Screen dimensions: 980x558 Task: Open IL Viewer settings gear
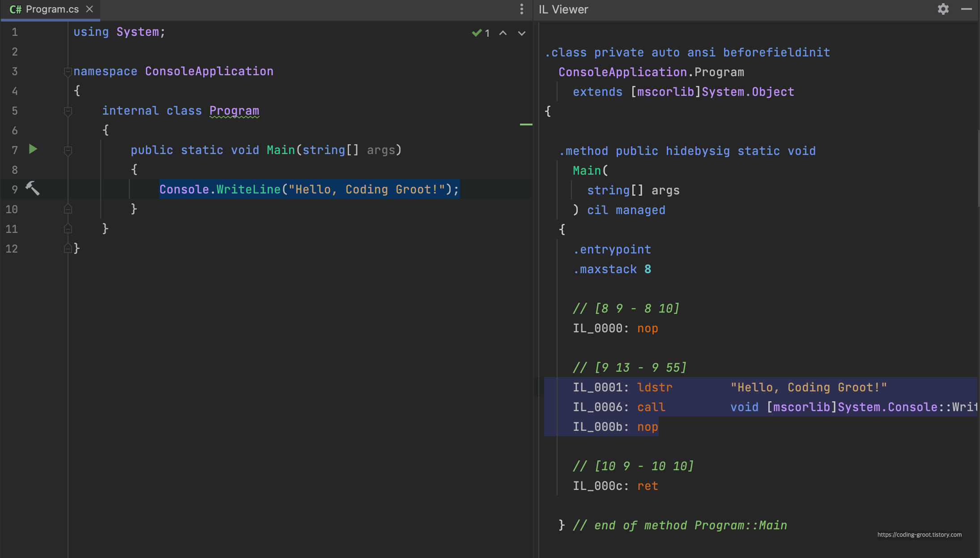coord(943,9)
